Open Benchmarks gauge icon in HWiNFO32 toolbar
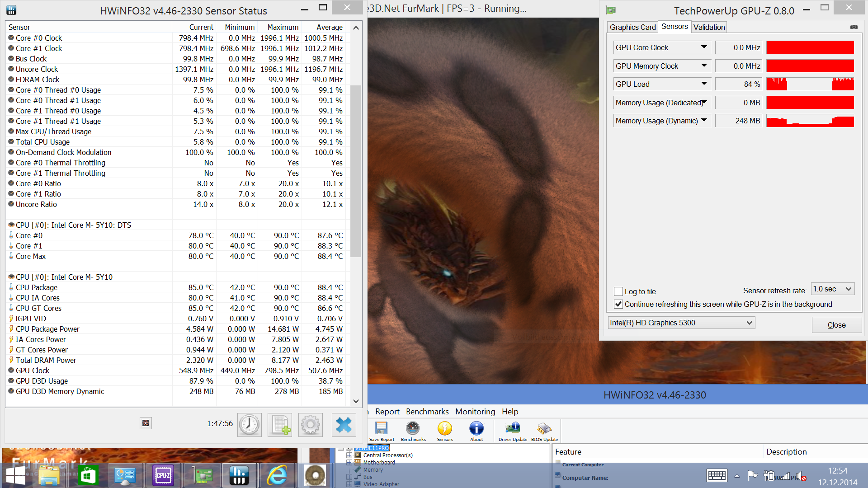 click(413, 428)
